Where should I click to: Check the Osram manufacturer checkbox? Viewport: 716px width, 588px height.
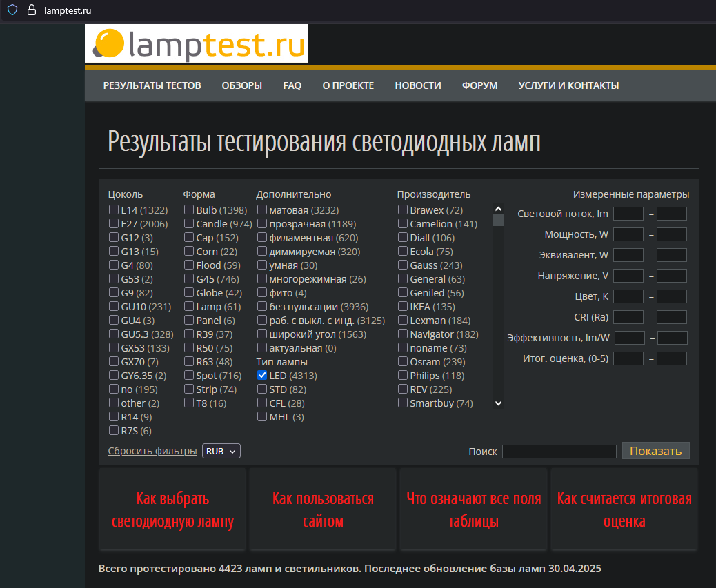point(403,361)
